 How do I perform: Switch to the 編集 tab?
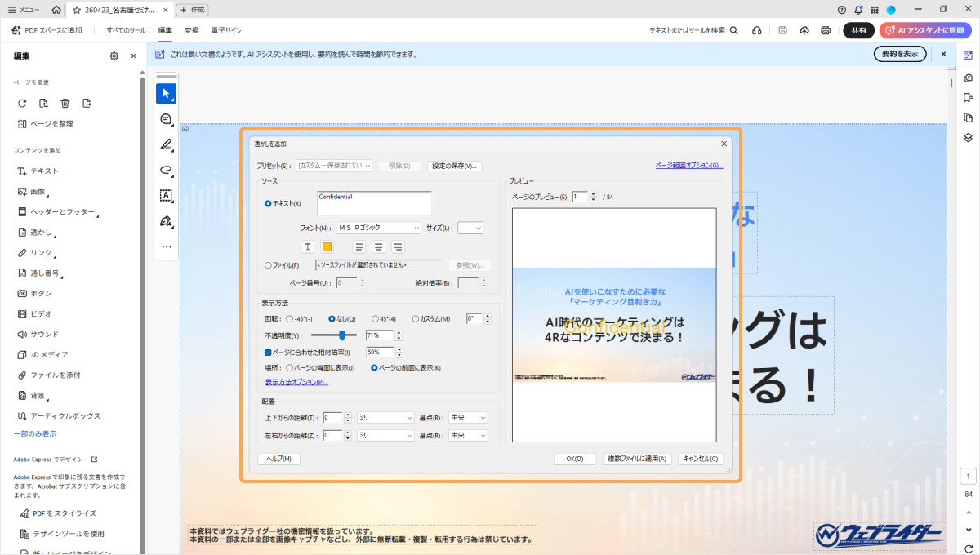(x=165, y=30)
